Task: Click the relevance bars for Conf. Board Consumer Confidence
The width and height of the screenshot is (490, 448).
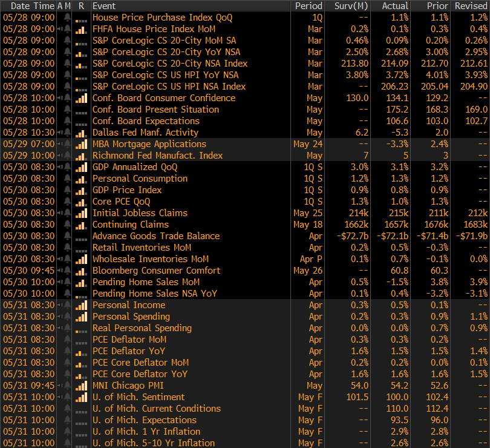Action: coord(81,98)
